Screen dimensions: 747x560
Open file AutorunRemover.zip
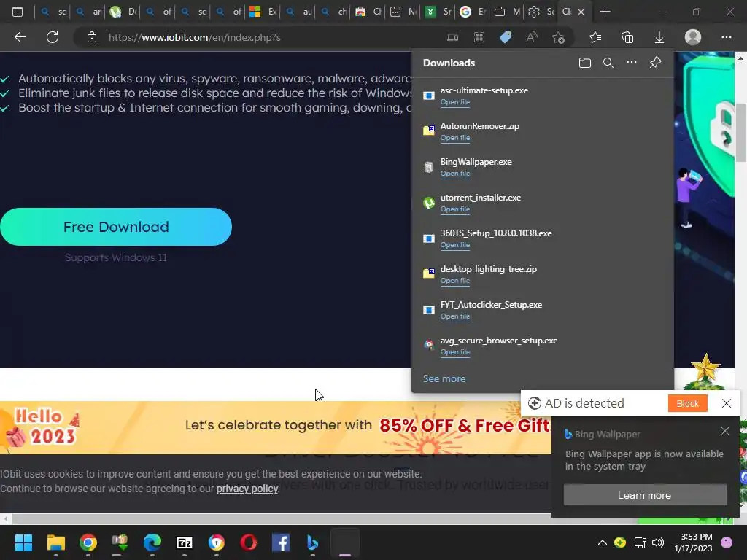pyautogui.click(x=455, y=138)
